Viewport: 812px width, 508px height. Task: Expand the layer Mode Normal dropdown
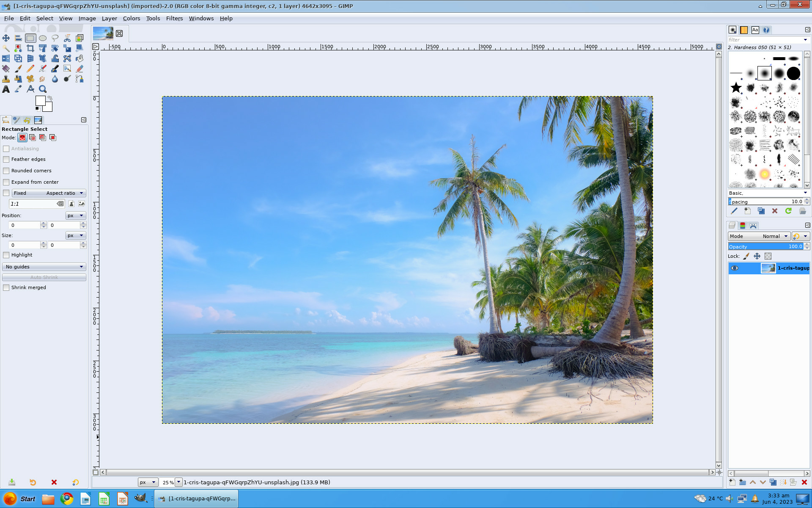click(759, 236)
